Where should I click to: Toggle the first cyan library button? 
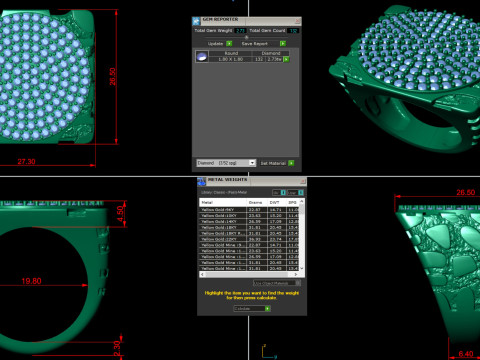pyautogui.click(x=283, y=193)
